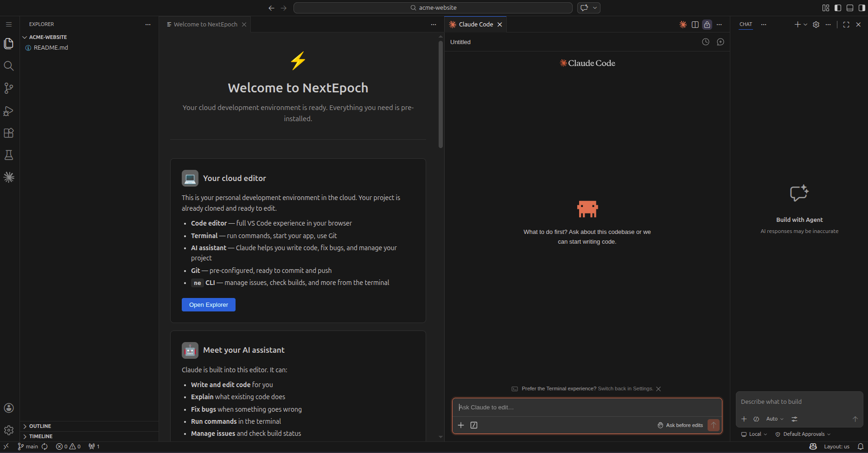
Task: Open notifications bell in the status bar
Action: click(x=861, y=447)
